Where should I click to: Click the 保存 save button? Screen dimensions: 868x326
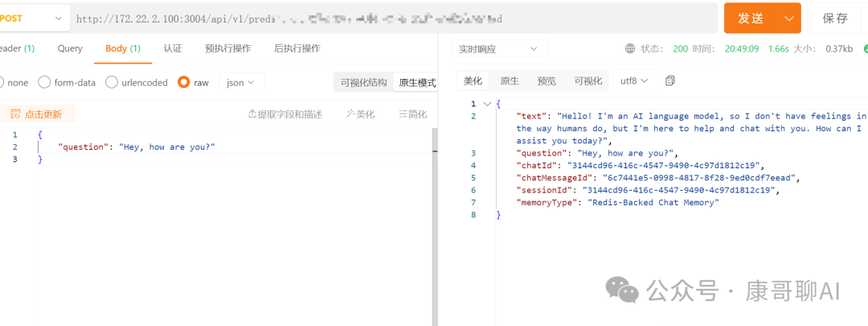[835, 19]
